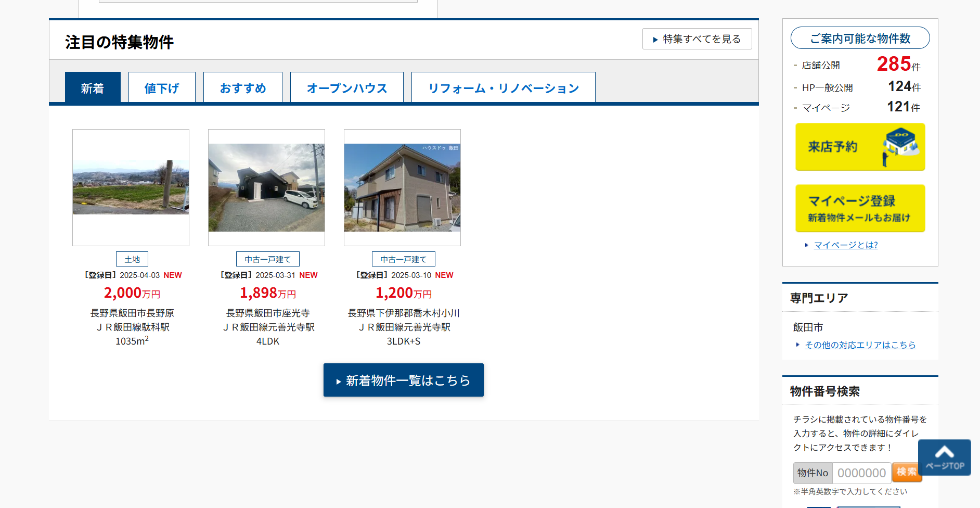Click 飯田市 in 専門エリア

[808, 327]
